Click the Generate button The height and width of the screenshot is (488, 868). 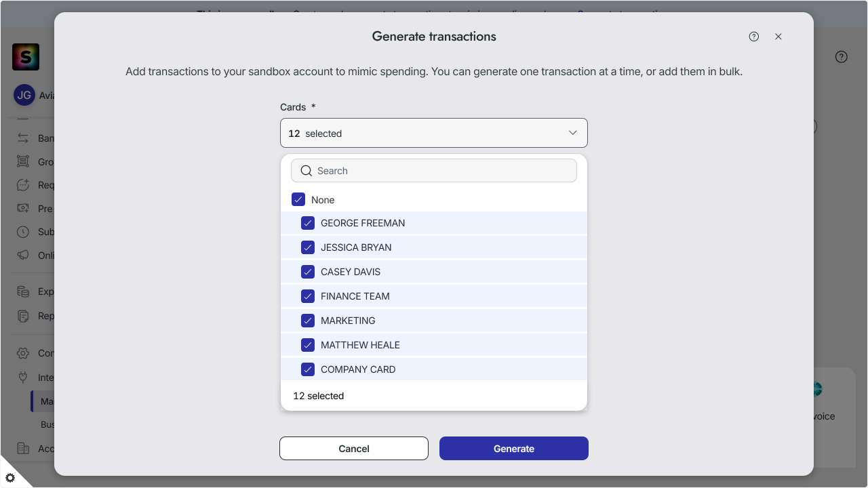[514, 449]
